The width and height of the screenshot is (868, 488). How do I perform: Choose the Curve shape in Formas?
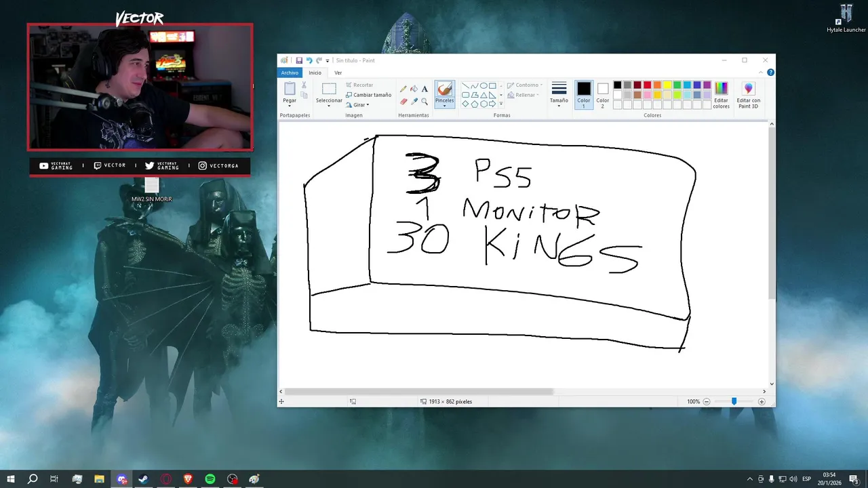coord(475,85)
